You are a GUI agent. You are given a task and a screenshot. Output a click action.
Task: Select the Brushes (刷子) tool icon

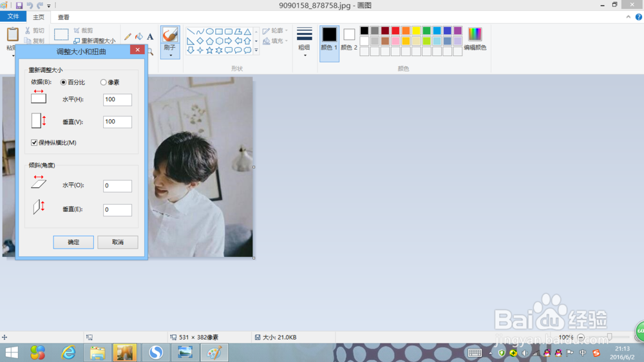point(170,35)
